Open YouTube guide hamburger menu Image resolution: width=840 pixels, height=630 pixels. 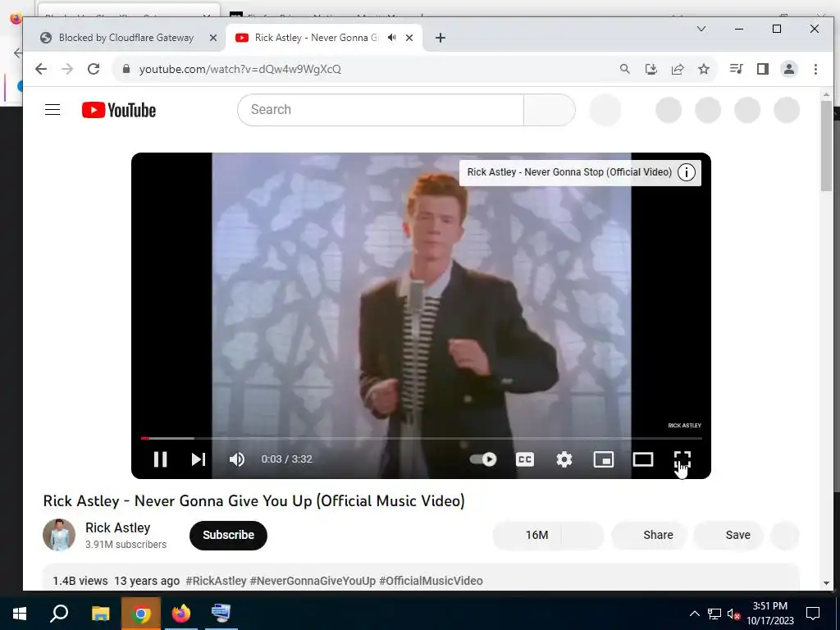tap(52, 110)
